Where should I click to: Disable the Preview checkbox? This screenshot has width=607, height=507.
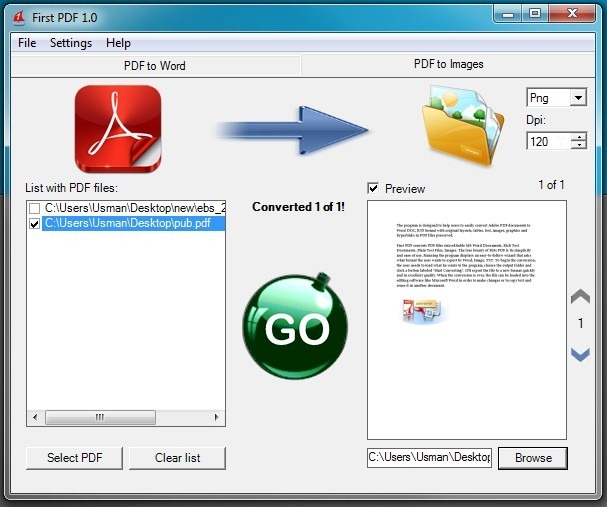[x=373, y=188]
